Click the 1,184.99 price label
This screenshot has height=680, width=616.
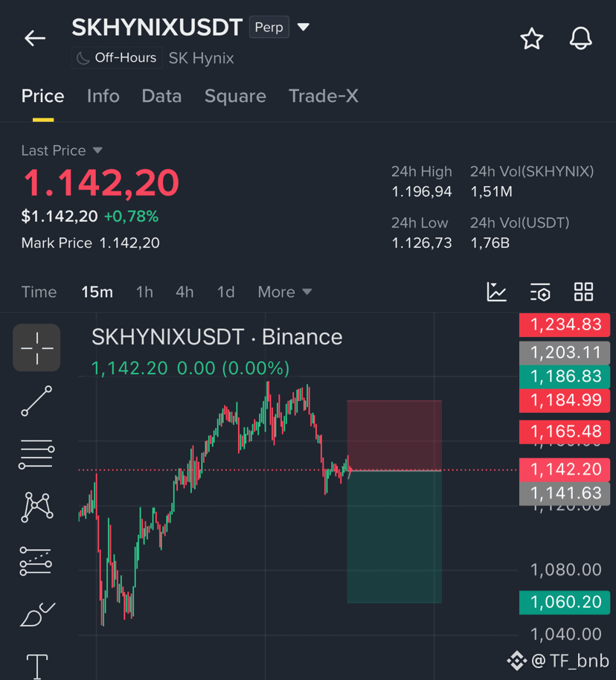click(x=565, y=400)
